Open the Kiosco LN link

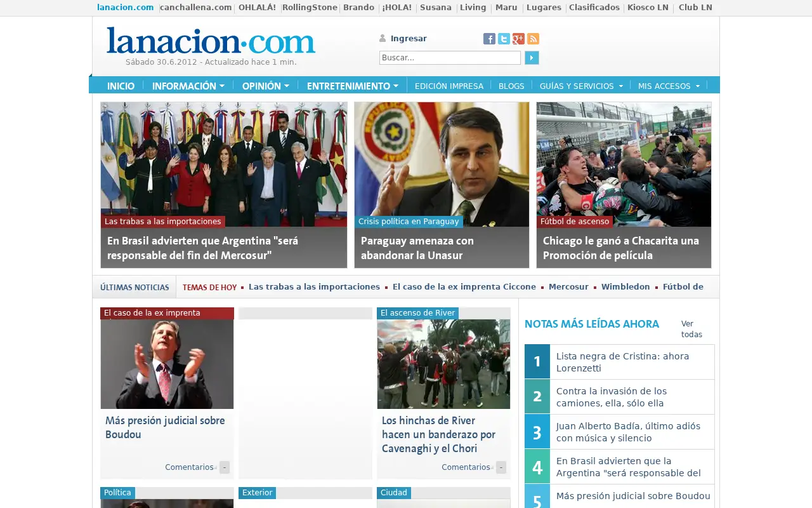(x=649, y=8)
